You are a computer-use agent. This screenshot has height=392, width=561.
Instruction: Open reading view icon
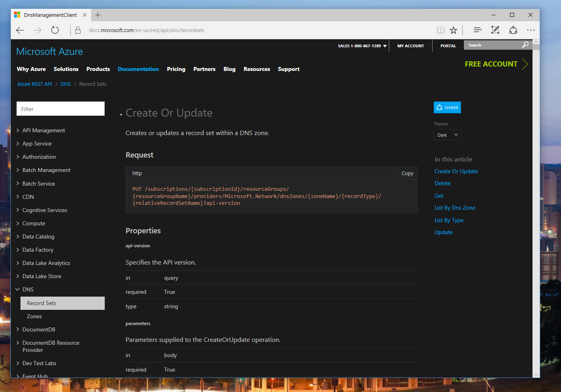click(x=441, y=30)
